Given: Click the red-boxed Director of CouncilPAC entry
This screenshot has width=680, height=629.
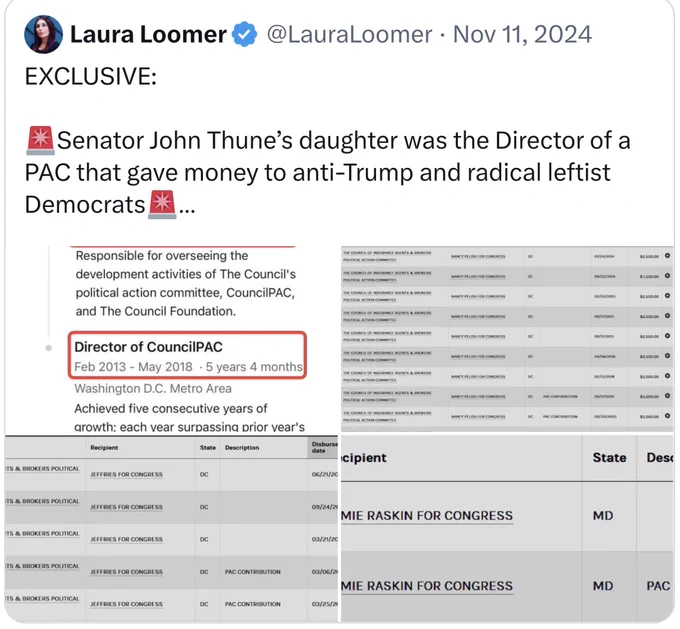Looking at the screenshot, I should tap(187, 356).
